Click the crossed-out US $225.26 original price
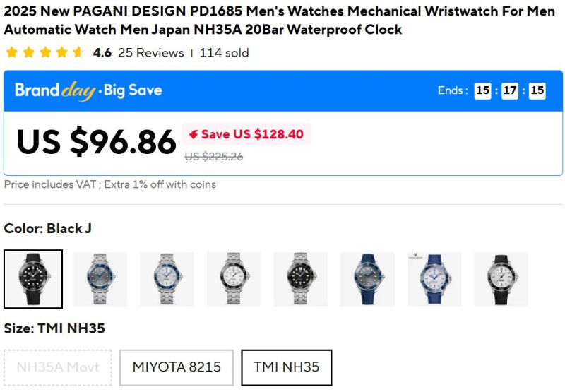The width and height of the screenshot is (565, 392). 213,157
